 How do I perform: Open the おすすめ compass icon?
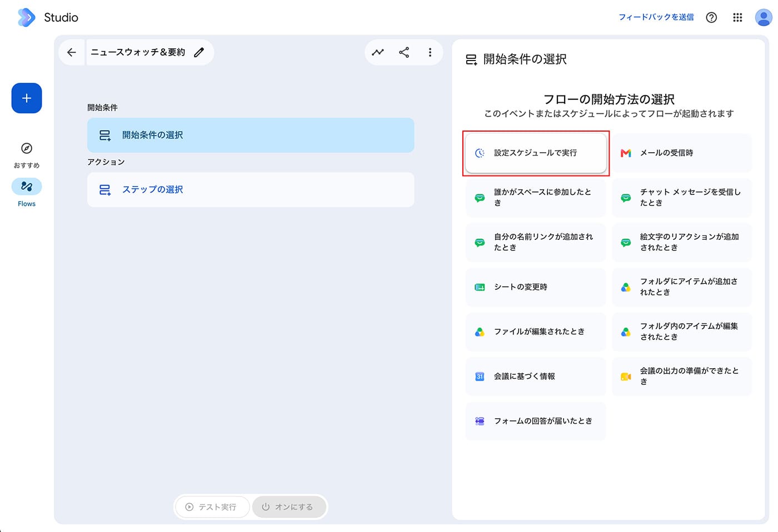tap(27, 148)
